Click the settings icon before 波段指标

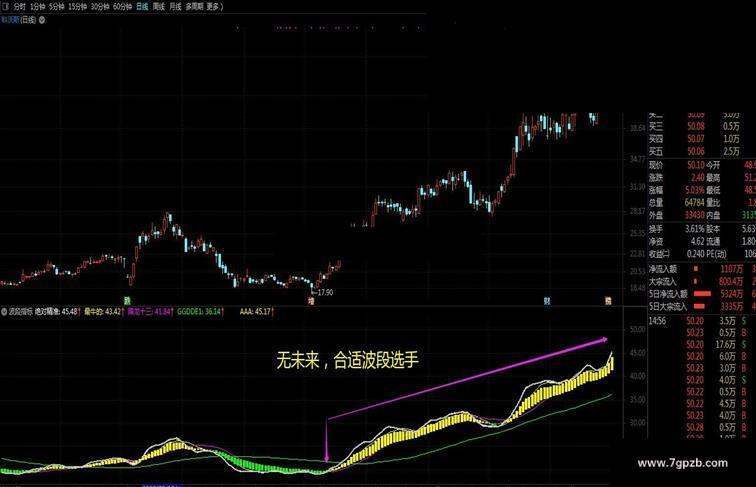[x=4, y=311]
